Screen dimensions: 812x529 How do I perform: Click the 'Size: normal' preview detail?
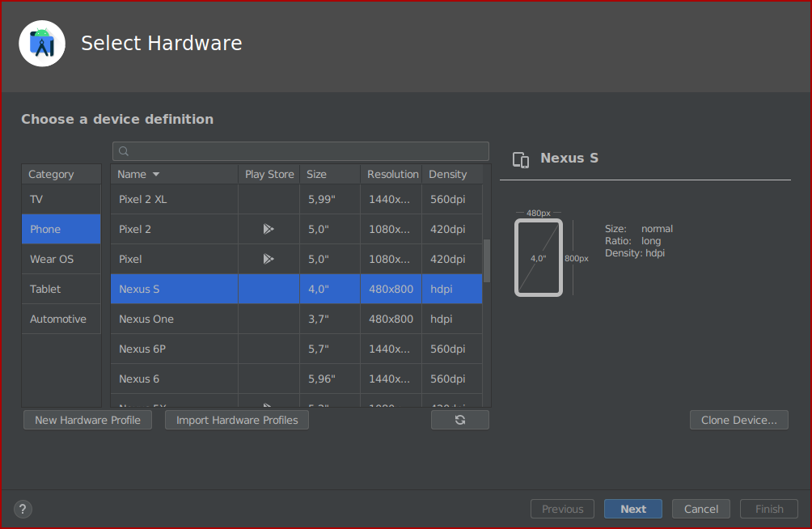coord(639,228)
